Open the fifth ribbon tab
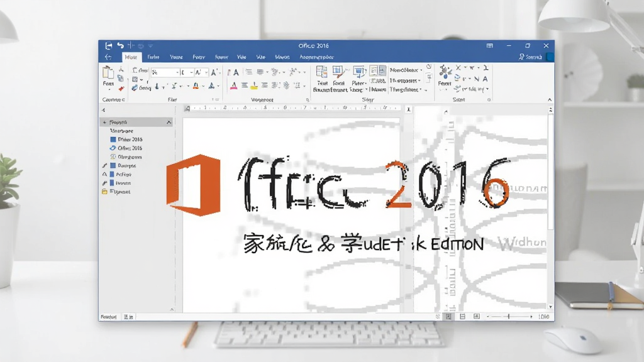The image size is (644, 362). [x=221, y=57]
